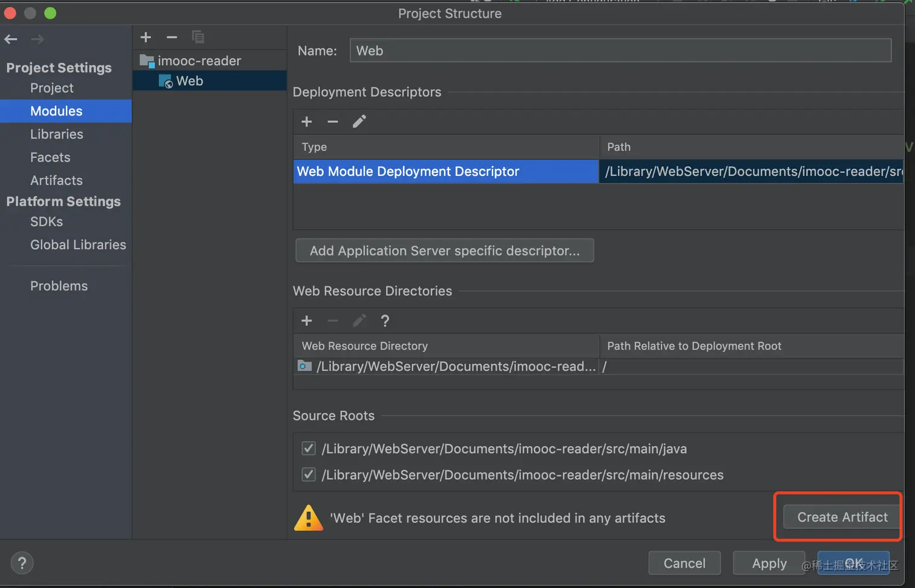
Task: Remove the selected deployment descriptor
Action: click(x=333, y=122)
